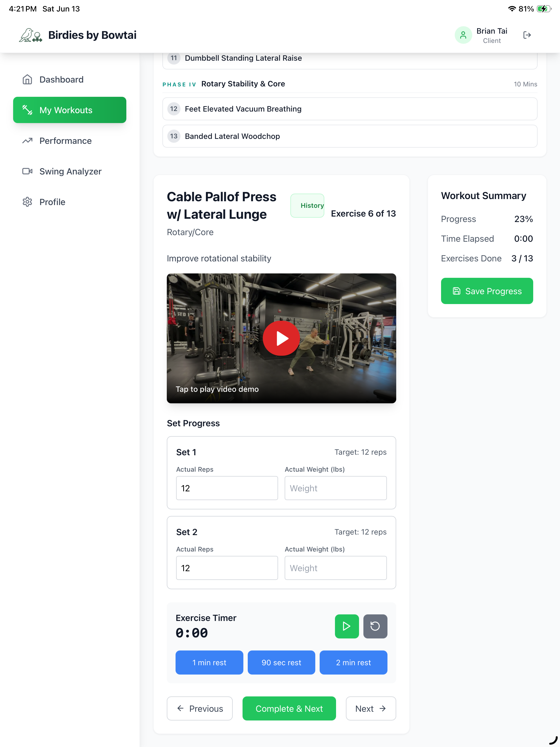This screenshot has height=747, width=560.
Task: Click the Birdies by Bowtai title
Action: coord(92,35)
